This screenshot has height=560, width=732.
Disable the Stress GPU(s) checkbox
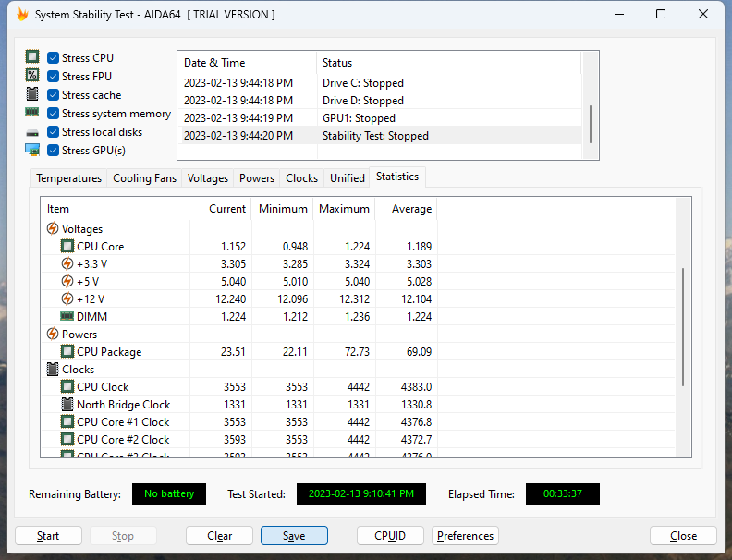point(54,151)
